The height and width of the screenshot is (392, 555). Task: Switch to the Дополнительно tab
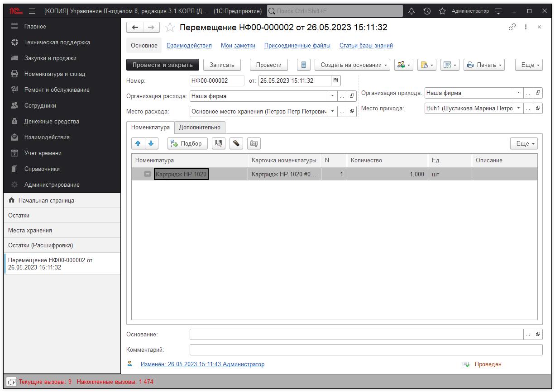(x=200, y=127)
